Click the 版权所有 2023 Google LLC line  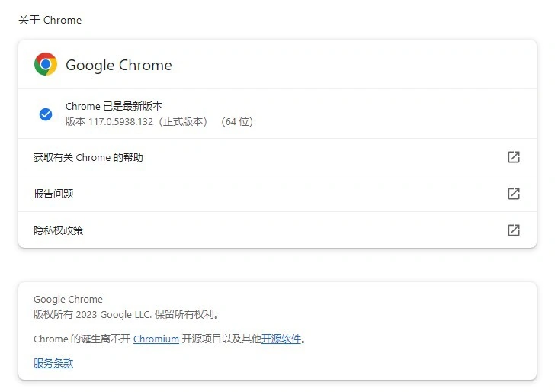point(127,314)
